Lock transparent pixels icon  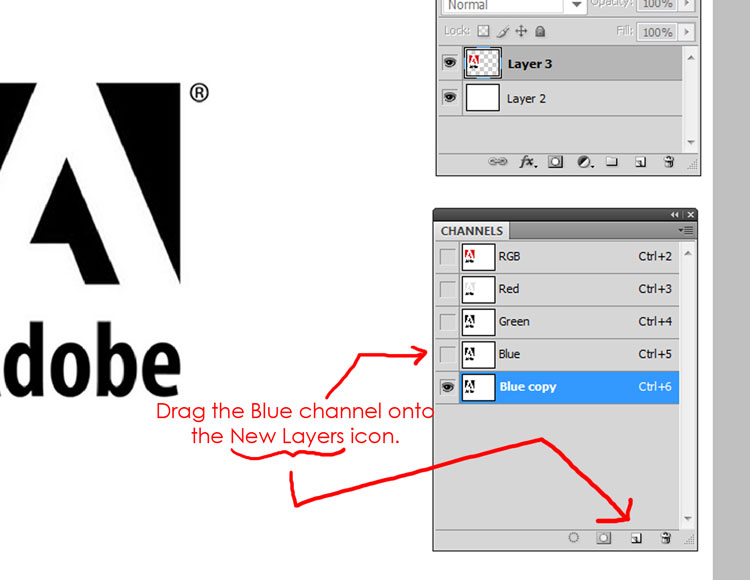484,31
